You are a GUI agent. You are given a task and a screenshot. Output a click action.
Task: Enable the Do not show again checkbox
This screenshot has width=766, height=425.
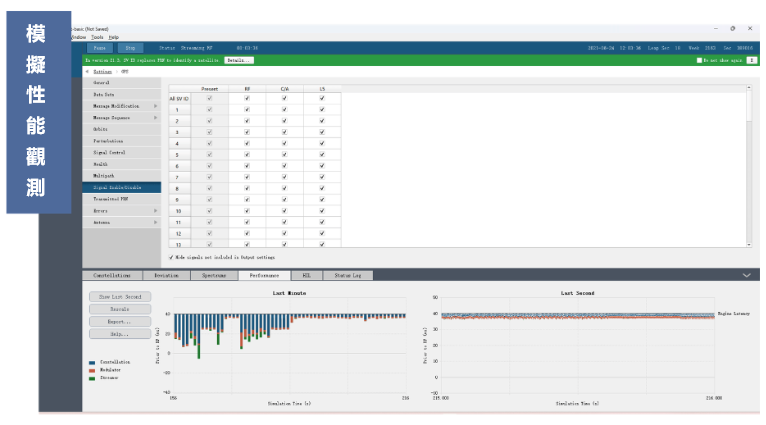coord(699,60)
